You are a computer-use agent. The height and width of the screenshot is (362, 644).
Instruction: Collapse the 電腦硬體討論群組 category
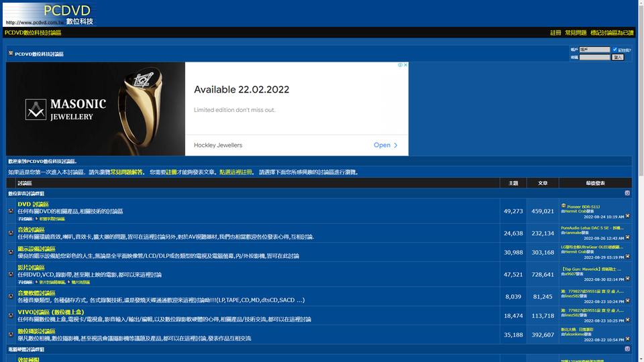click(x=627, y=349)
